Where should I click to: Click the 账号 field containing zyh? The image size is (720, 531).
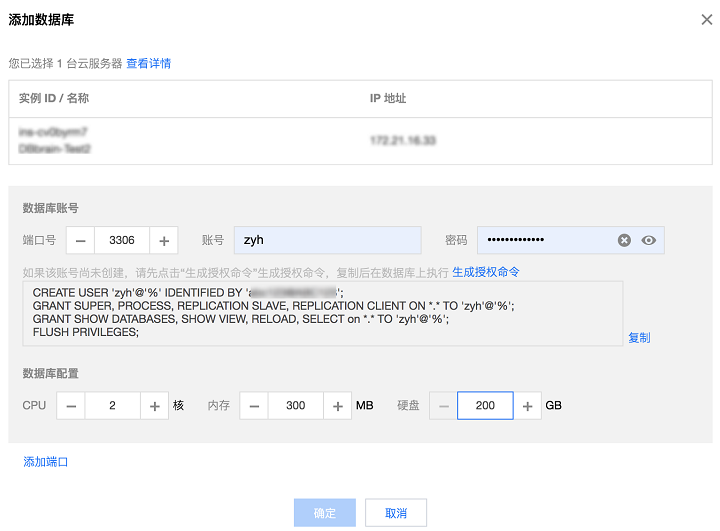(x=327, y=240)
